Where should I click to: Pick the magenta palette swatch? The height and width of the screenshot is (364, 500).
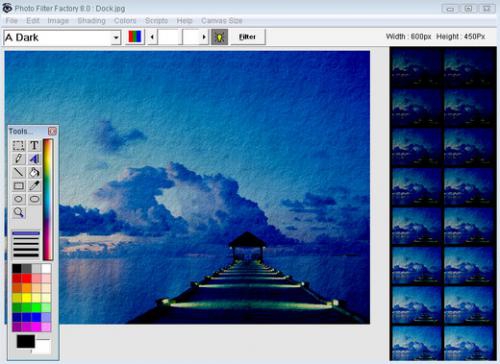(x=36, y=326)
